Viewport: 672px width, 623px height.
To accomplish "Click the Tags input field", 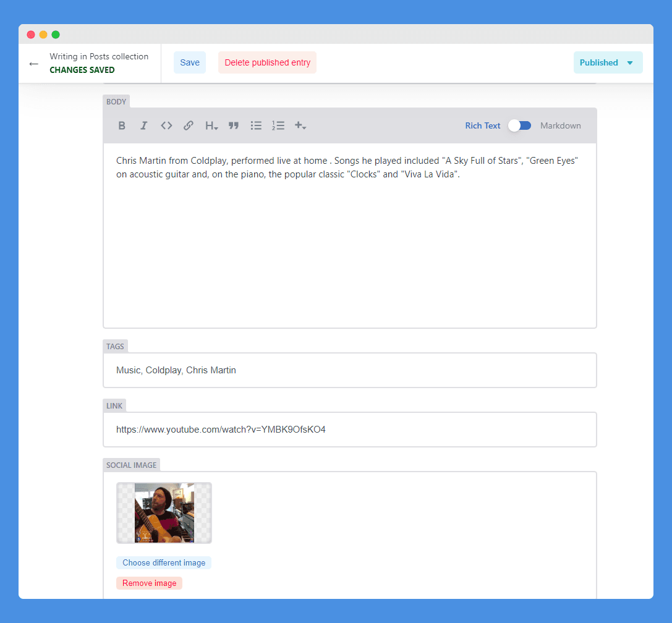I will click(x=349, y=370).
